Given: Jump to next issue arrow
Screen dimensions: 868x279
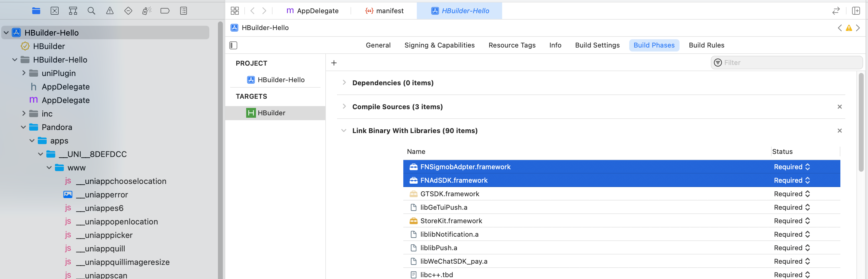Looking at the screenshot, I should [x=858, y=28].
